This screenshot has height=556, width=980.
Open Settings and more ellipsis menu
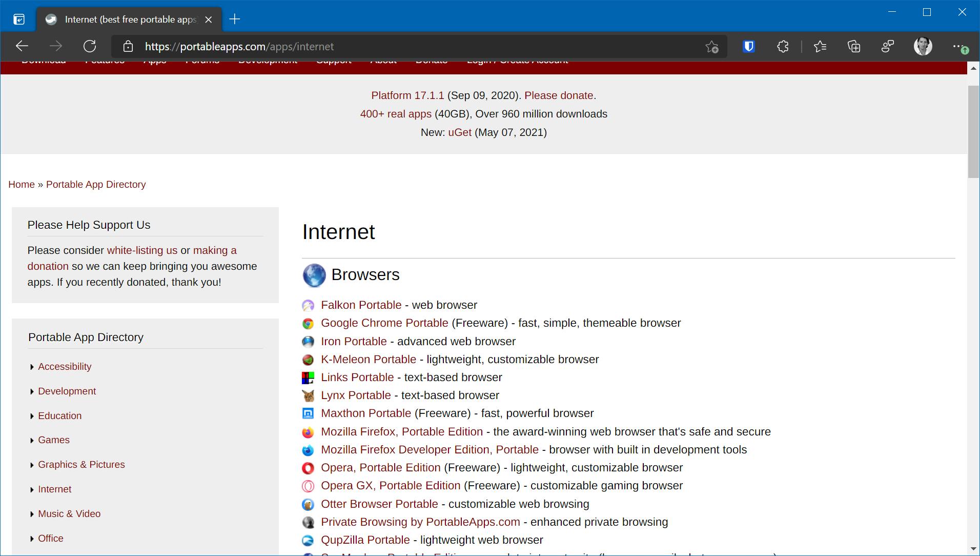click(x=959, y=47)
